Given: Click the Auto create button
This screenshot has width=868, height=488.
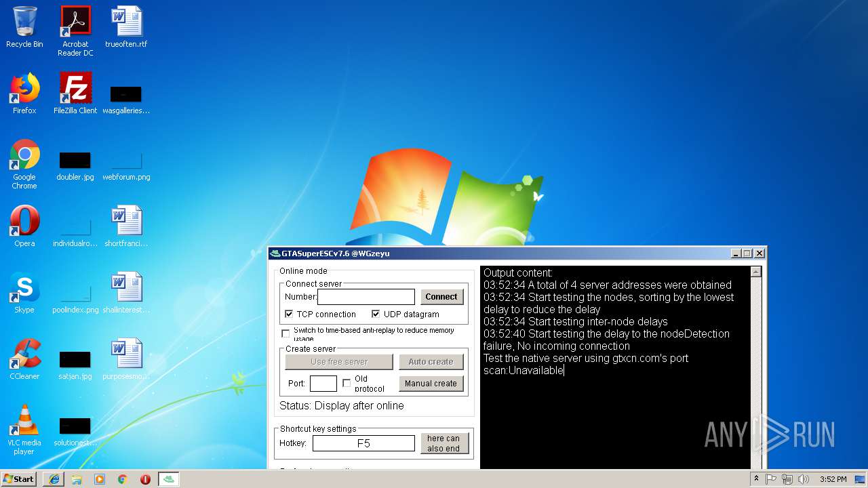Looking at the screenshot, I should tap(431, 362).
